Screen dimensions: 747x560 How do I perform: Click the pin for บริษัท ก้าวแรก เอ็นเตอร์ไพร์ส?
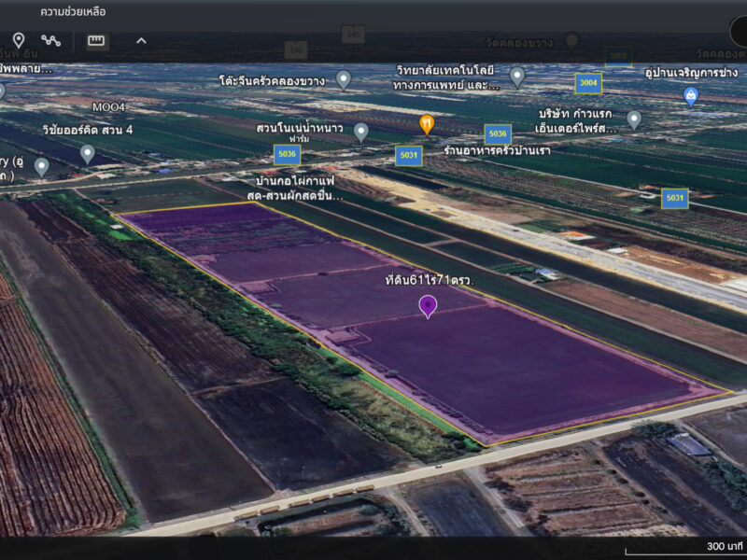coord(634,120)
